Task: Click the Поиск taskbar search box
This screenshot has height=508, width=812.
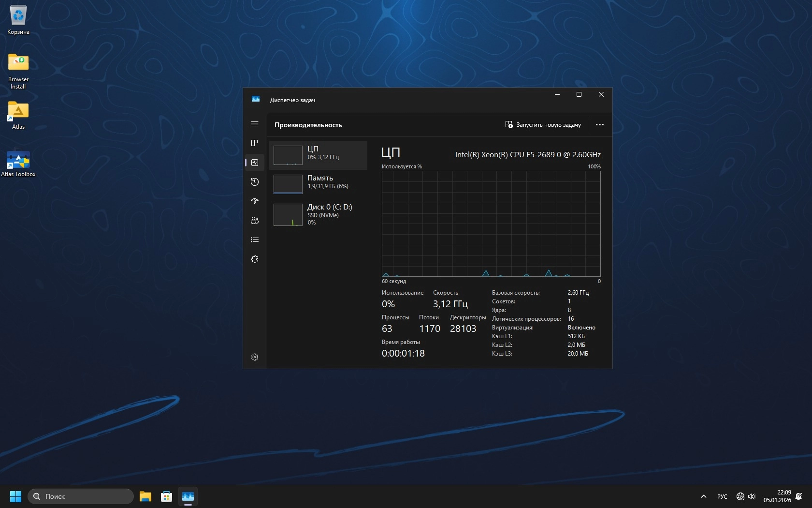Action: [x=81, y=496]
